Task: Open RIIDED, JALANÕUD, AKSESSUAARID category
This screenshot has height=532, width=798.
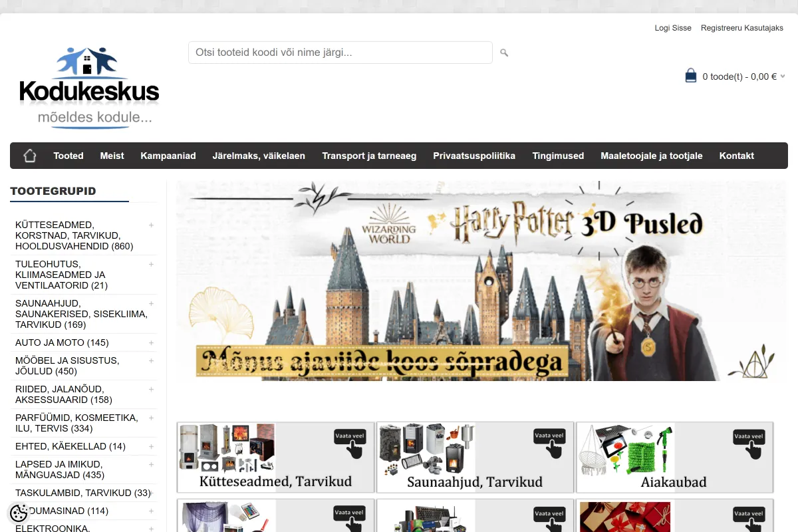Action: pyautogui.click(x=64, y=394)
